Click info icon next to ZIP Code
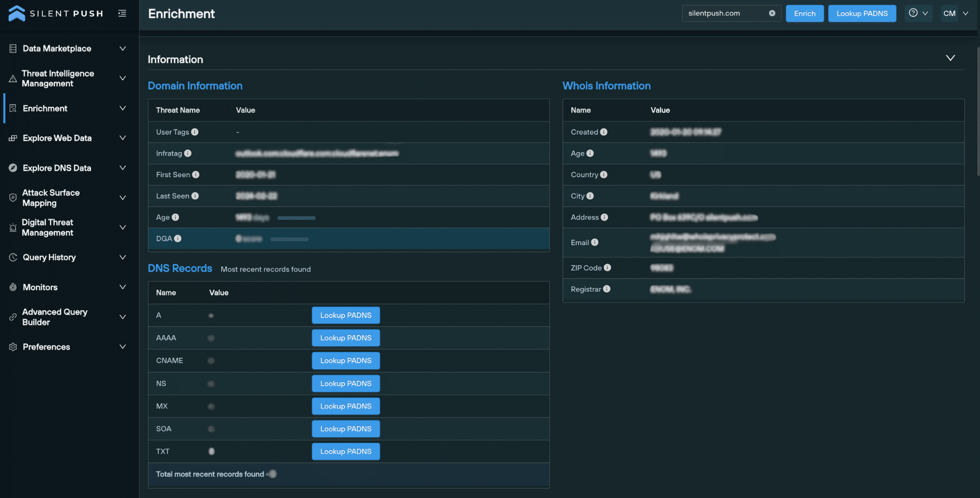Viewport: 980px width, 498px height. pos(607,268)
